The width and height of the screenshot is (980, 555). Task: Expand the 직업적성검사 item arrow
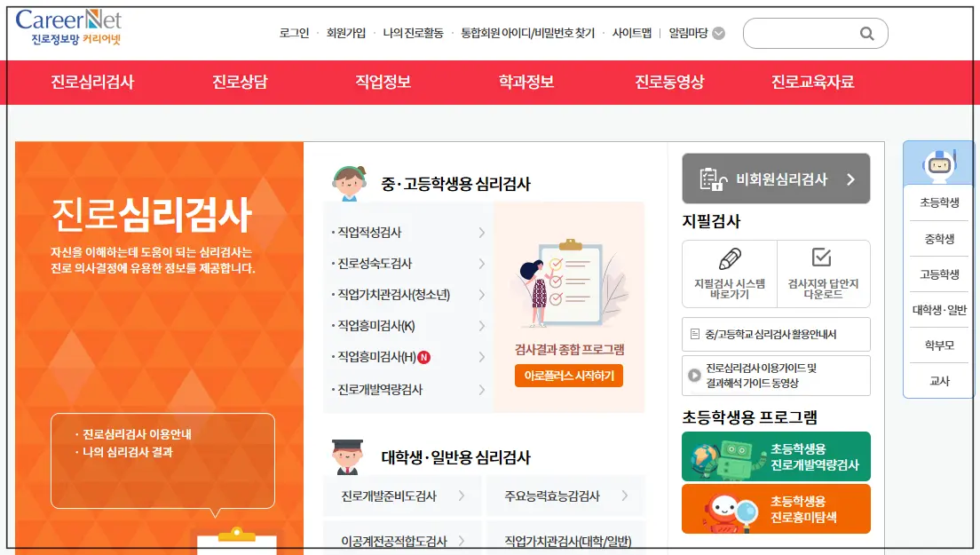482,232
